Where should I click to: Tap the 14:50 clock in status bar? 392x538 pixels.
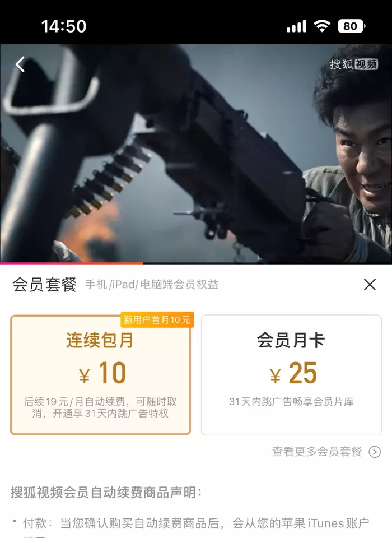tap(64, 26)
